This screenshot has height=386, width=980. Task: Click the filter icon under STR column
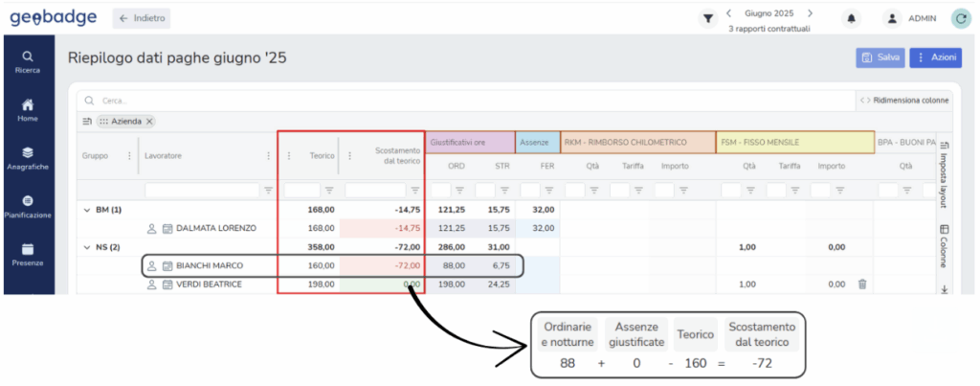pos(503,191)
